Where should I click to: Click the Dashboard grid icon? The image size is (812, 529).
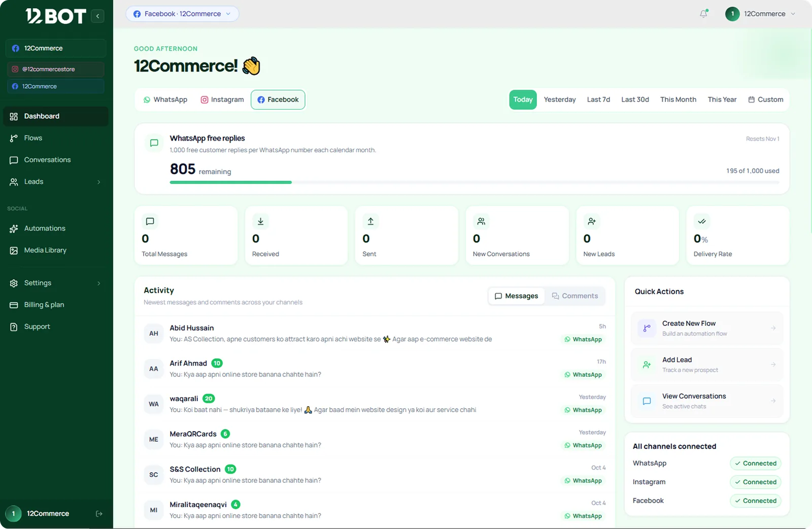[14, 116]
